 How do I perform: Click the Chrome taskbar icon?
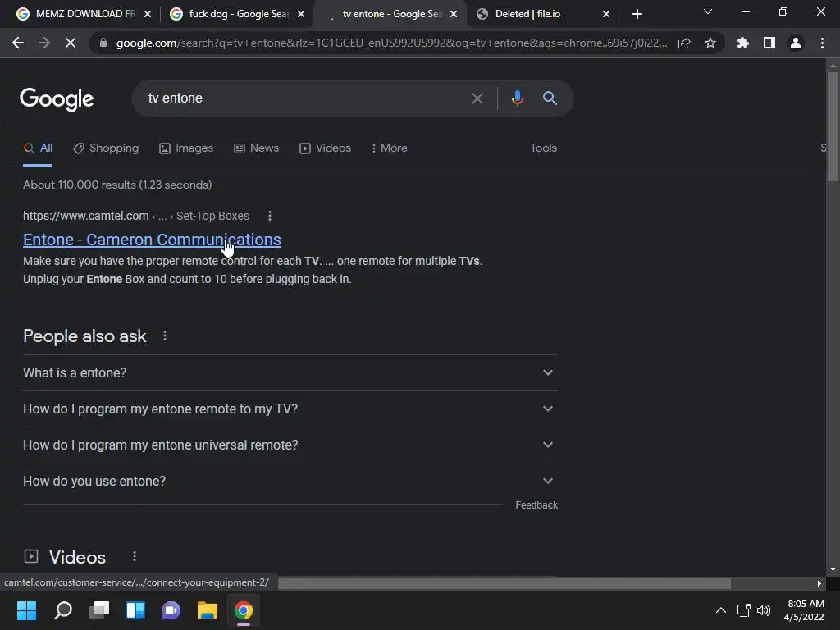(243, 610)
